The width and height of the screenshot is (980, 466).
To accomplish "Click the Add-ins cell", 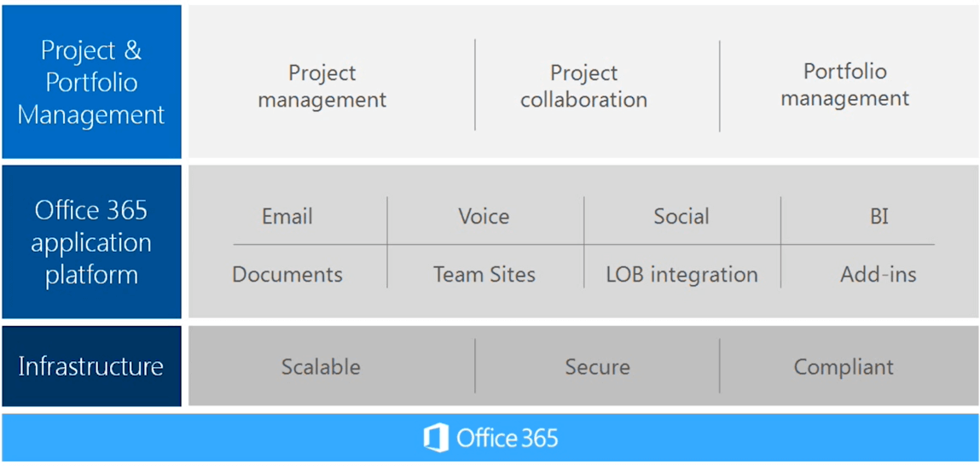I will point(878,275).
